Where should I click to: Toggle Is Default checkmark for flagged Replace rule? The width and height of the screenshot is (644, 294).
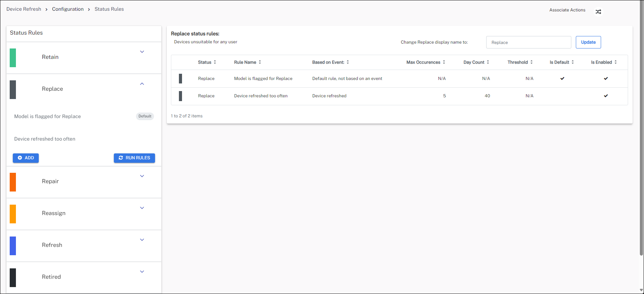pos(562,79)
